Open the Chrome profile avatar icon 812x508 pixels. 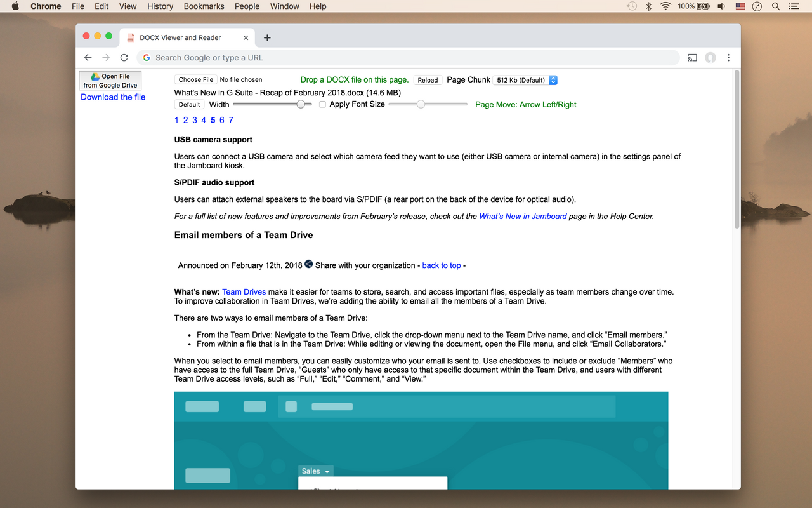(x=710, y=57)
